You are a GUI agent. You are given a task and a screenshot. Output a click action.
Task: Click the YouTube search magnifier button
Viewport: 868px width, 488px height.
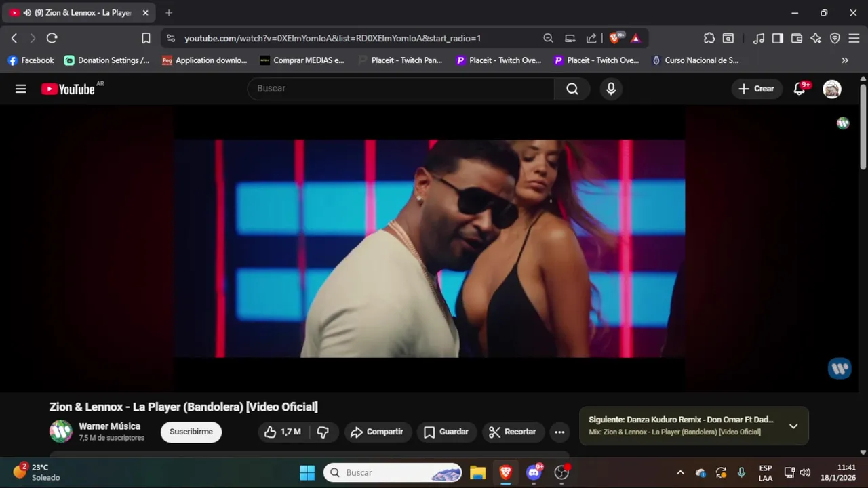point(572,89)
